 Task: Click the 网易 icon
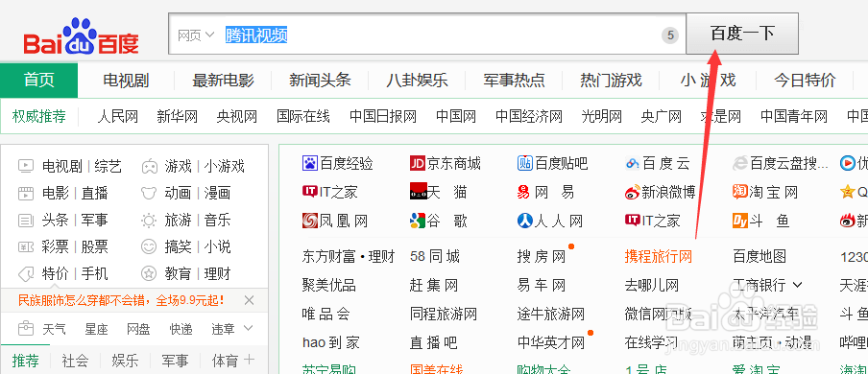coord(523,192)
